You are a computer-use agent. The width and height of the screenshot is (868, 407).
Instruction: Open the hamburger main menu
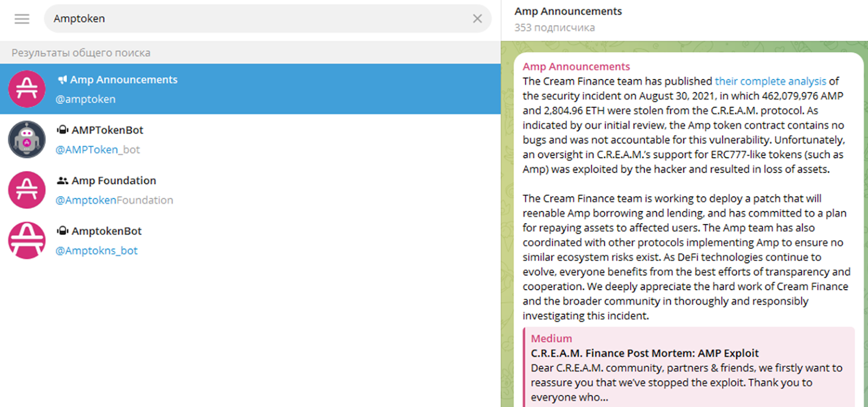tap(22, 19)
